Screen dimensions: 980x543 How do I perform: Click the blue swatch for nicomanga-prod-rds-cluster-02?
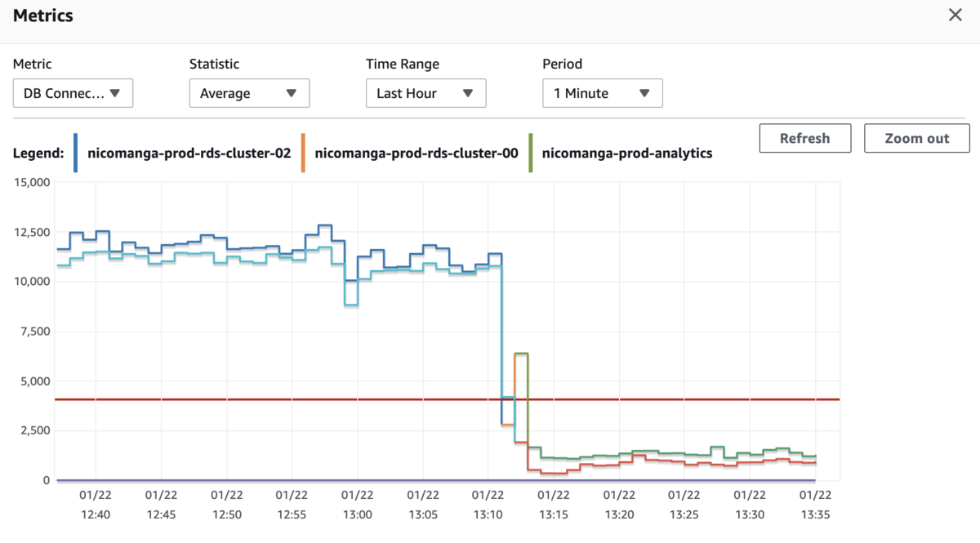[x=75, y=153]
